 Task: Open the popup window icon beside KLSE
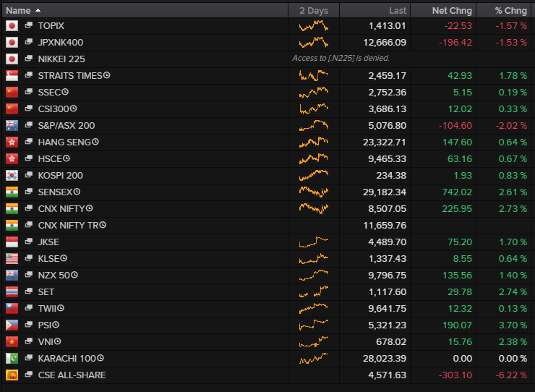[29, 258]
